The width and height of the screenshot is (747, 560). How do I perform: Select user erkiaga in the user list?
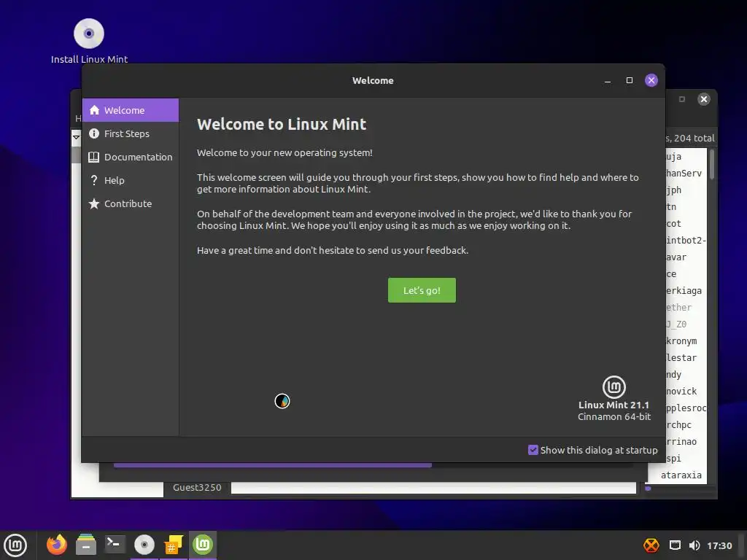(686, 290)
